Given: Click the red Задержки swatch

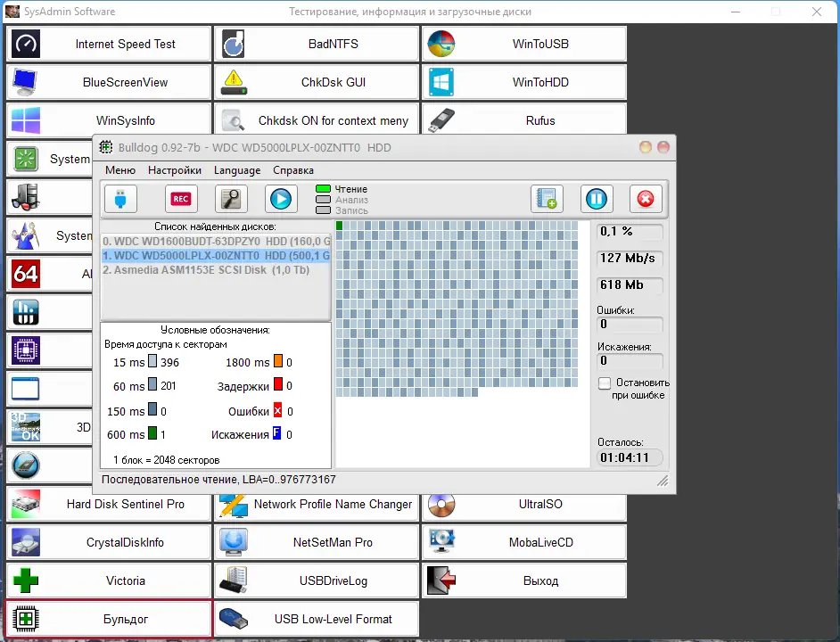Looking at the screenshot, I should click(278, 384).
